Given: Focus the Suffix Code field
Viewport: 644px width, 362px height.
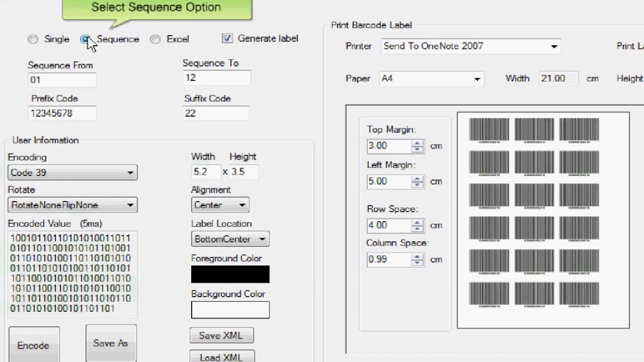Looking at the screenshot, I should (x=216, y=113).
